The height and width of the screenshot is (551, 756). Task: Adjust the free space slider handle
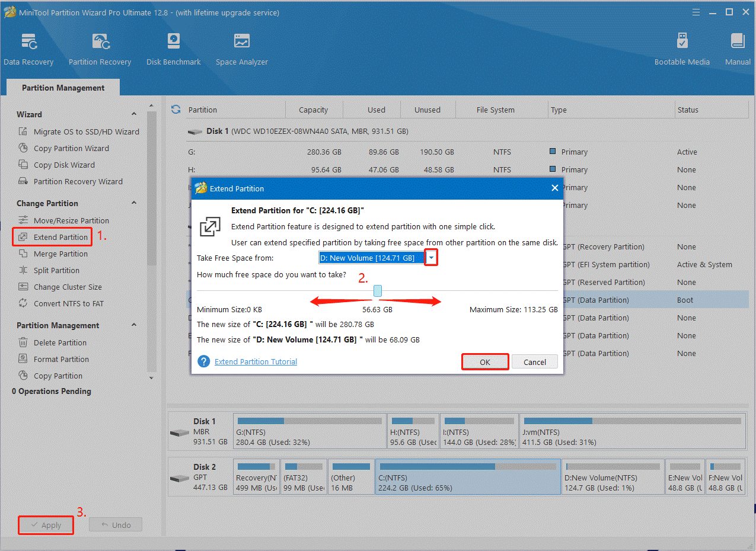[x=378, y=290]
